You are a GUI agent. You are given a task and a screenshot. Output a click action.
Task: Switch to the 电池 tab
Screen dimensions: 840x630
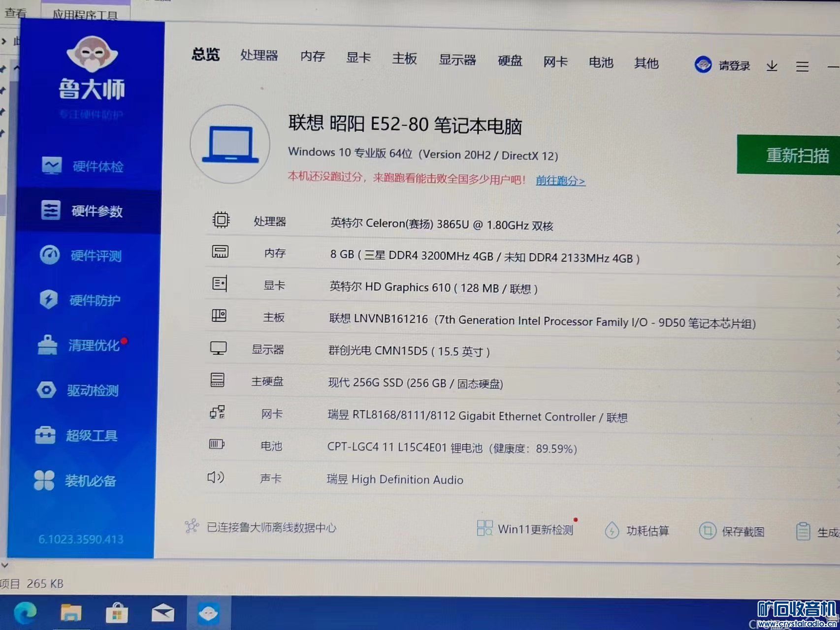pyautogui.click(x=601, y=63)
